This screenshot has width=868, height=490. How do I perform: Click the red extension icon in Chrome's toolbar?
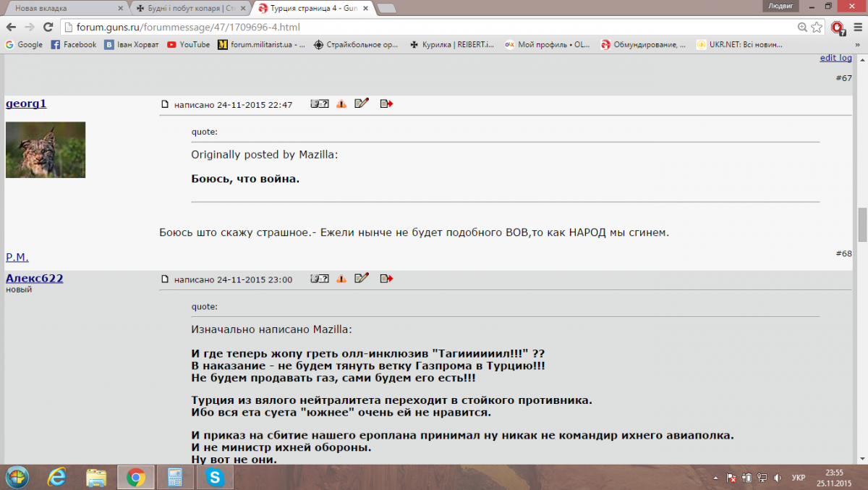point(838,28)
